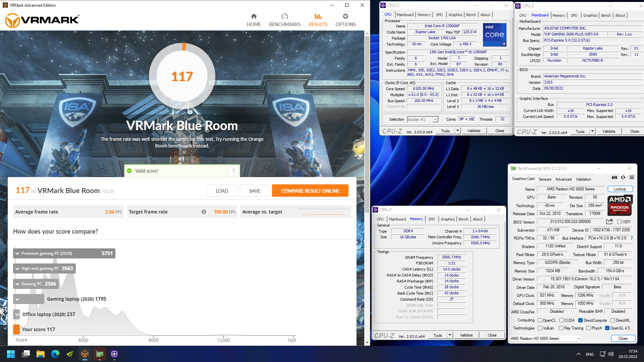Switch to Graphics tab in CPU-Z Memory window
This screenshot has width=644, height=362.
(x=447, y=219)
